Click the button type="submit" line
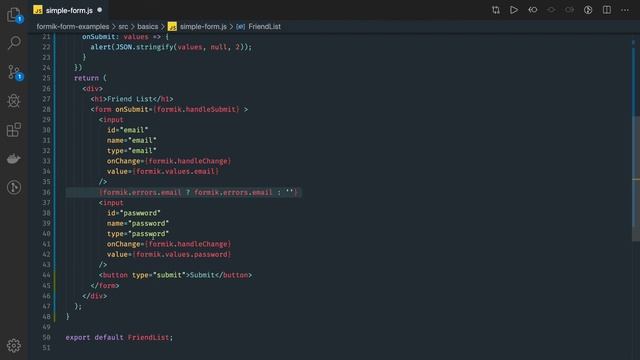Viewport: 640px width, 360px height. point(175,275)
